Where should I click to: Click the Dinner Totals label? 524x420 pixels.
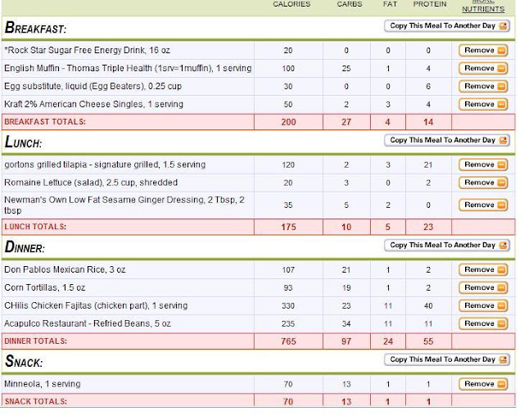click(x=36, y=341)
